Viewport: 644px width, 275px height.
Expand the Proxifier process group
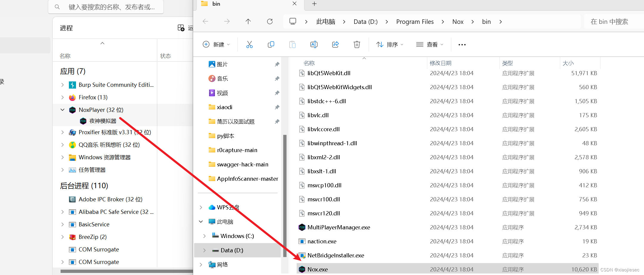pos(62,132)
